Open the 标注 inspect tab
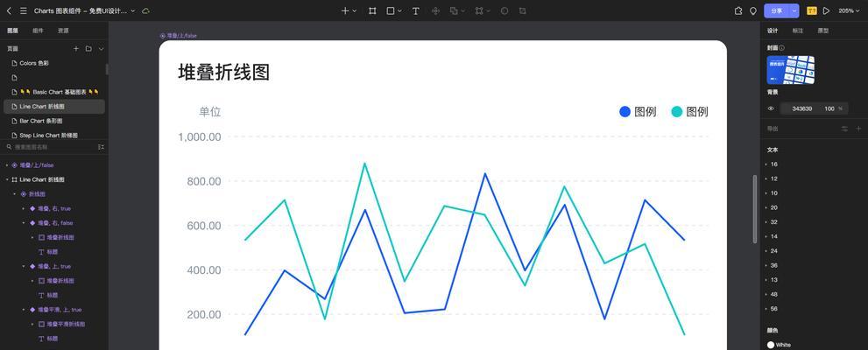 (798, 31)
